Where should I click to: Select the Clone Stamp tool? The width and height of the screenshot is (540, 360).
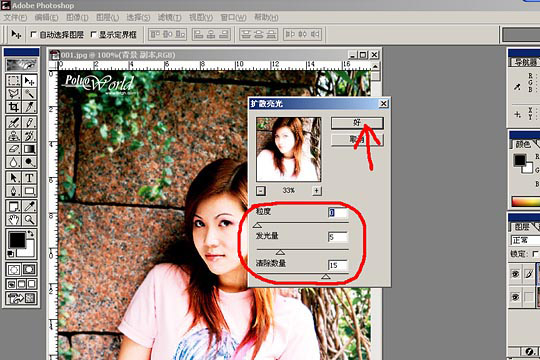pos(14,135)
